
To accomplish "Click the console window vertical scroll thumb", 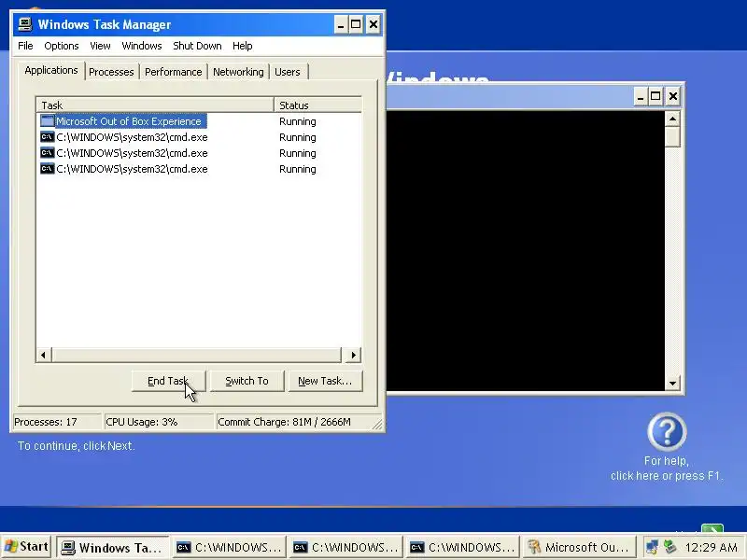I will (x=672, y=136).
